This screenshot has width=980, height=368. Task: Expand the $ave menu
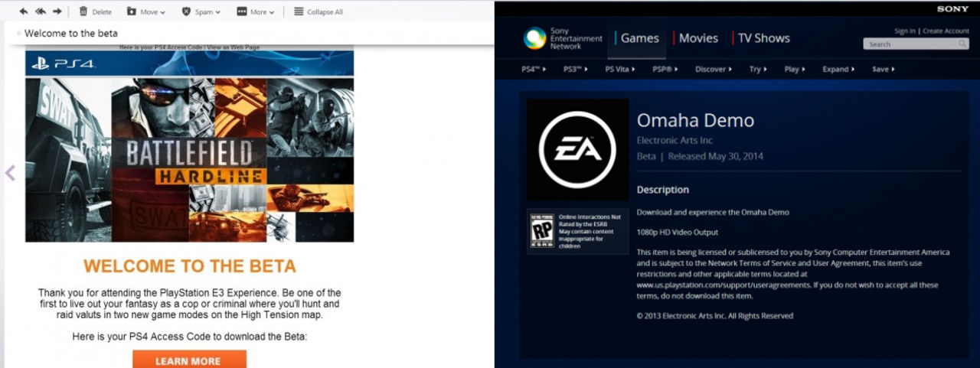[884, 70]
